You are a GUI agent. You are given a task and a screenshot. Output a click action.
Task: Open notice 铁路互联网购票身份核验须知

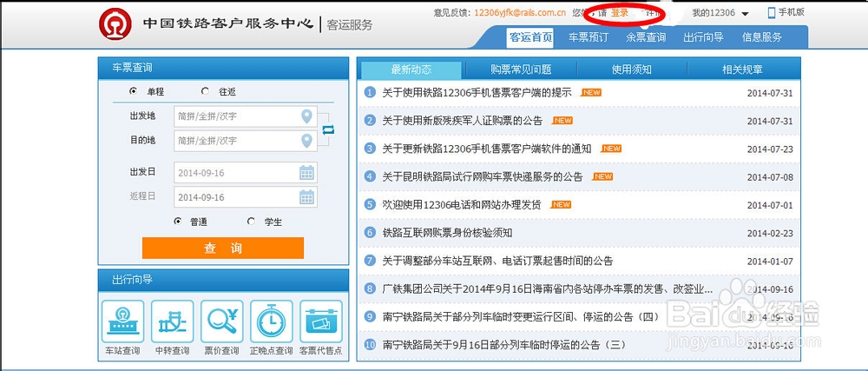pyautogui.click(x=447, y=233)
